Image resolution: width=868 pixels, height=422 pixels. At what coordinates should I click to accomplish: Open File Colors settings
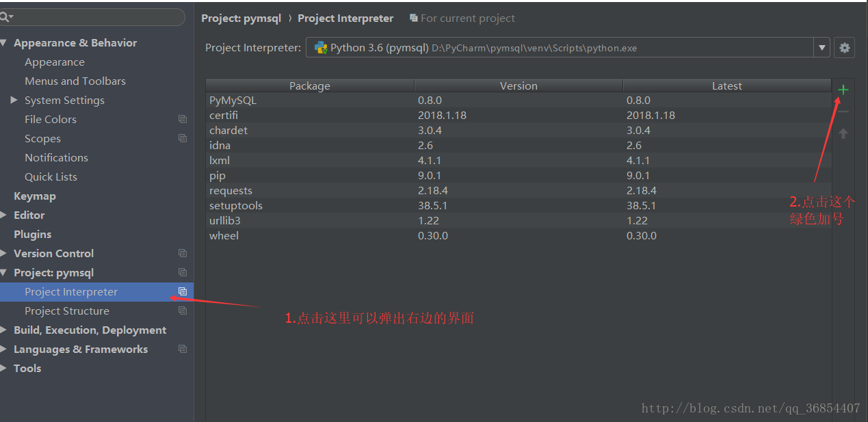tap(51, 119)
